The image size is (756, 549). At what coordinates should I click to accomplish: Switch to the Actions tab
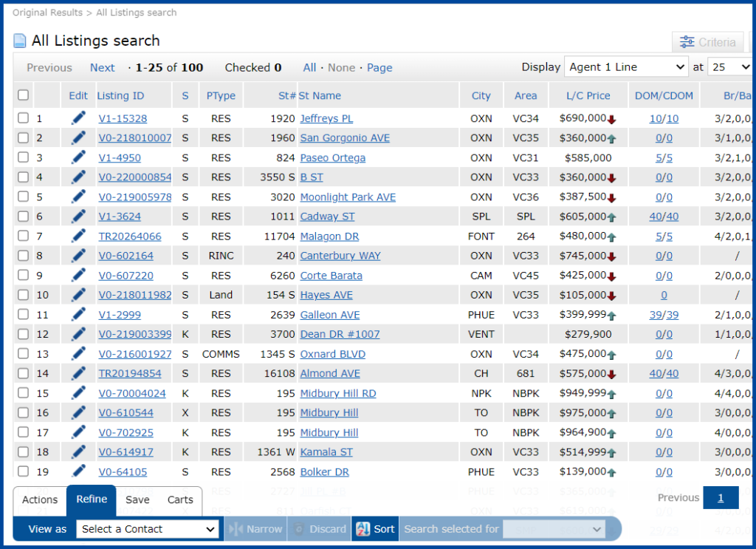click(x=39, y=500)
